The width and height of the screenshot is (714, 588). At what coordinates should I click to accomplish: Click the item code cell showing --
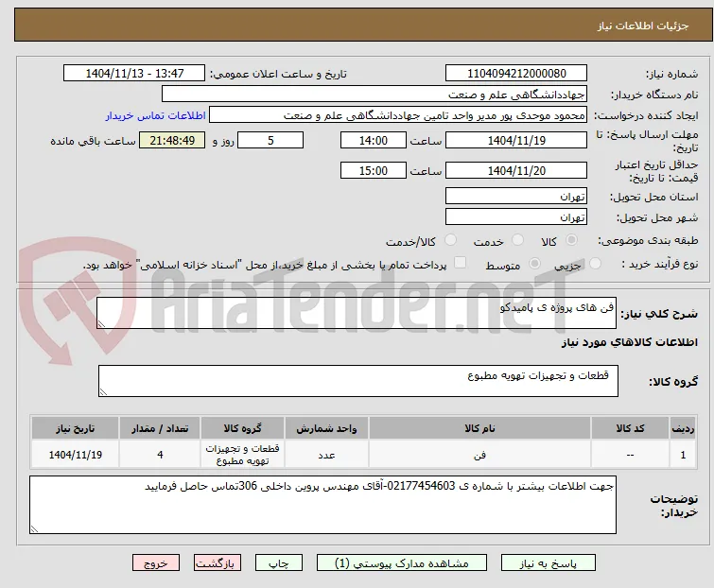tap(630, 454)
